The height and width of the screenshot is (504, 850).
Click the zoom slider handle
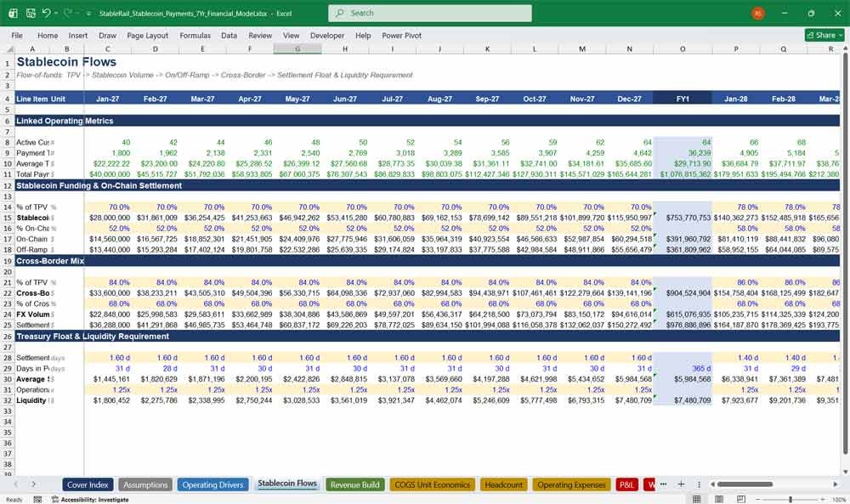[790, 499]
